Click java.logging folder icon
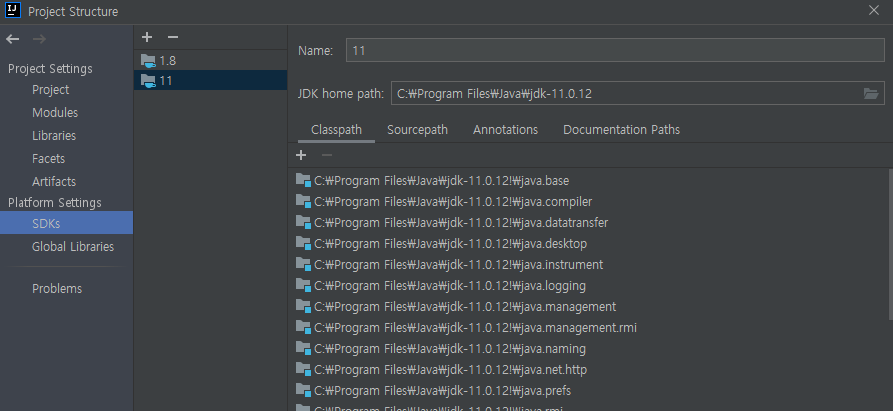The height and width of the screenshot is (411, 893). pos(303,285)
